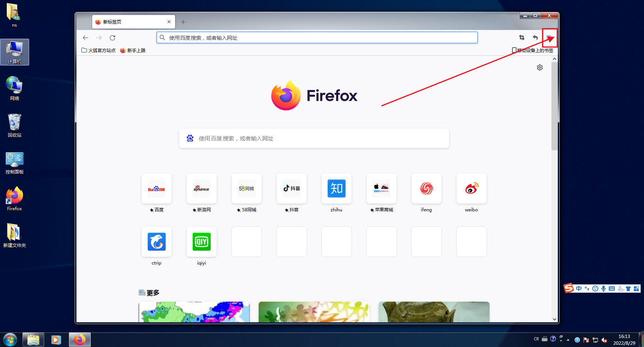Open the Sogou IME soft keyboard

(612, 289)
